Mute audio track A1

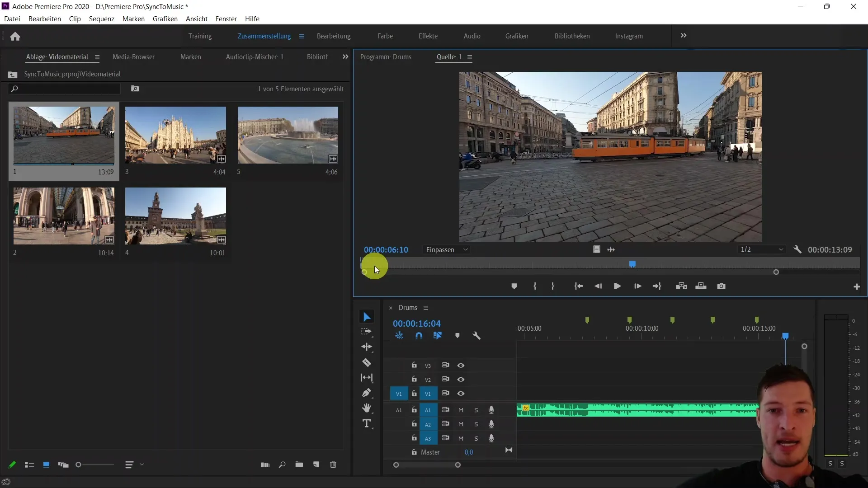[461, 410]
